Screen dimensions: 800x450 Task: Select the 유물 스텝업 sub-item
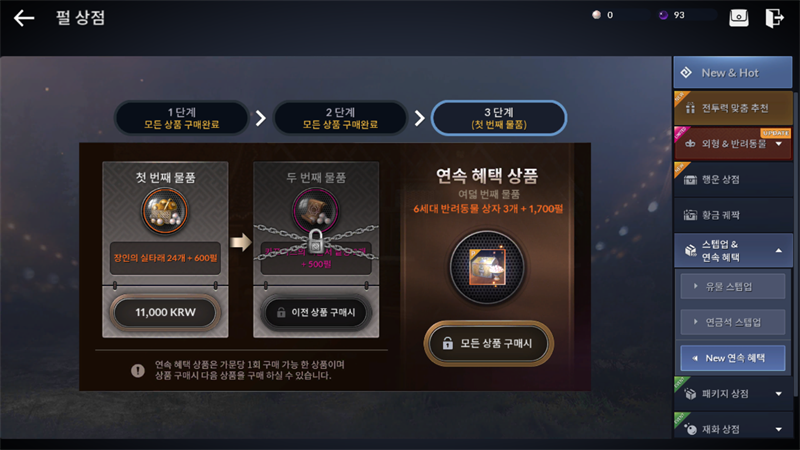[x=733, y=286]
